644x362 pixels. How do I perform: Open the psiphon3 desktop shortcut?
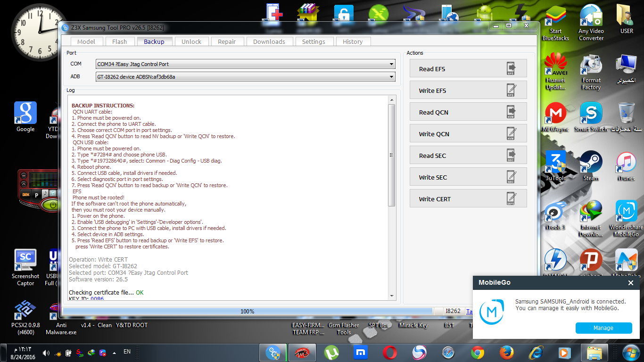tap(591, 262)
